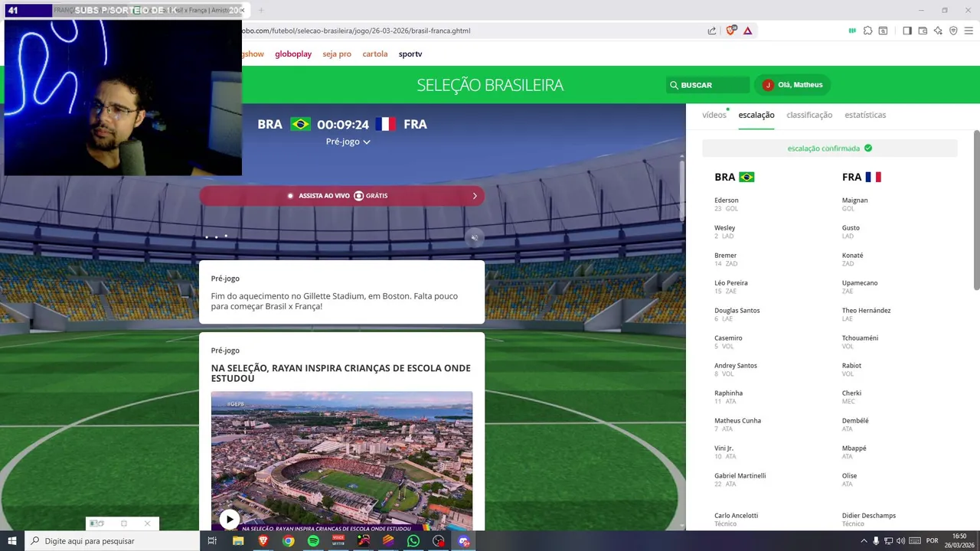Open the seja pro nav link
The image size is (980, 551).
pyautogui.click(x=337, y=54)
